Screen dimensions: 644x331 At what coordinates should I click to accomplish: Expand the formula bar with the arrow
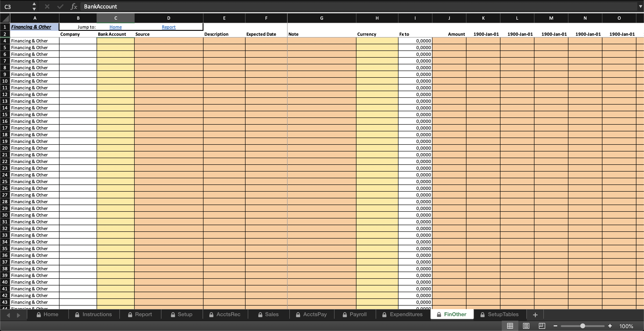coord(640,6)
